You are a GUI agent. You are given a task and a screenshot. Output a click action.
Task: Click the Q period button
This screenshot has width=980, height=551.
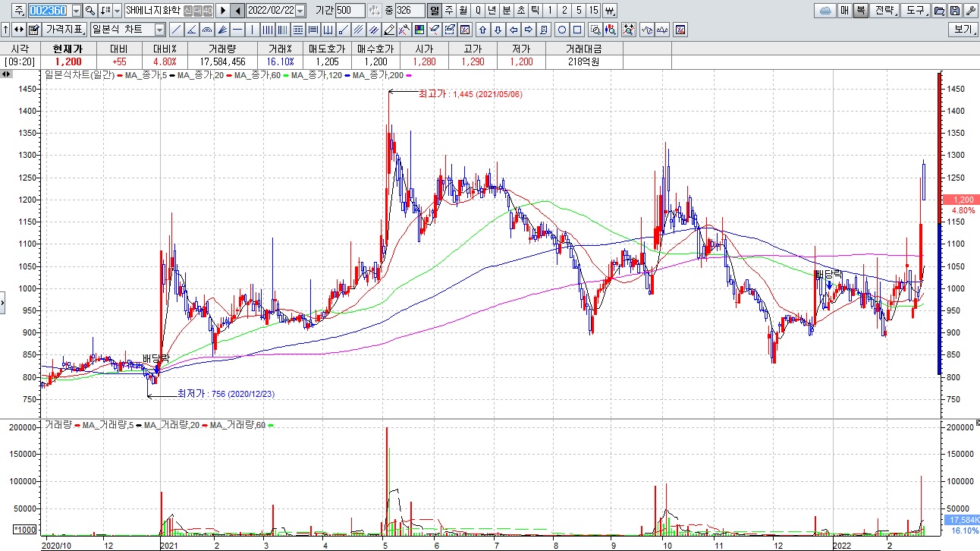478,11
